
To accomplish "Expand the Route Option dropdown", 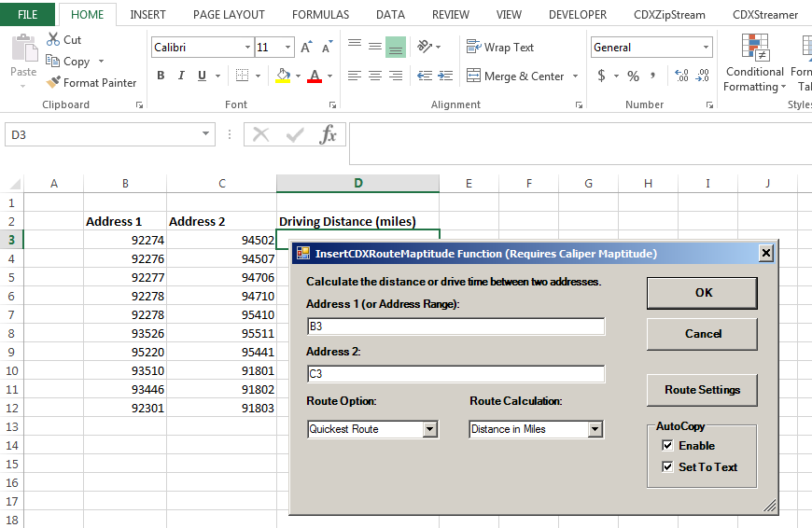I will [x=429, y=429].
